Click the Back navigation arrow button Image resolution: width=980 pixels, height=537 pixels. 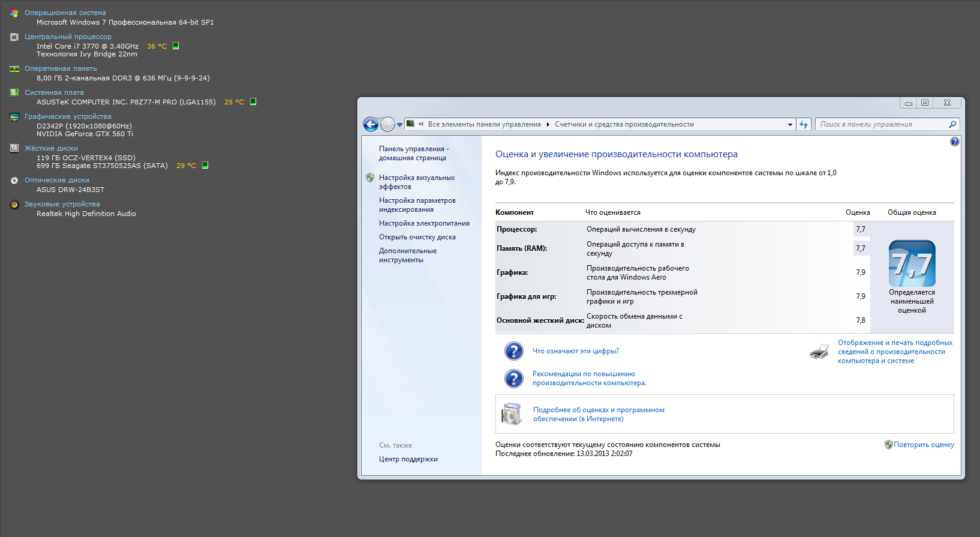[x=371, y=124]
